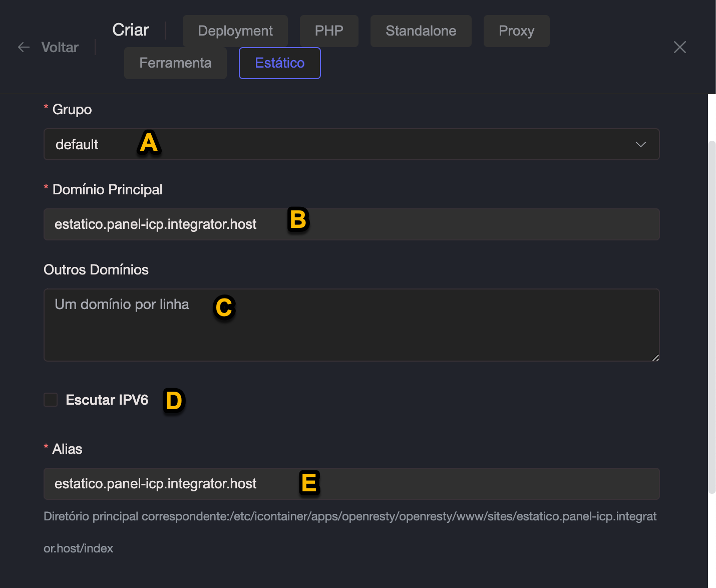Click the vertical scrollbar thumb
Screen dimensions: 716x588
711,316
